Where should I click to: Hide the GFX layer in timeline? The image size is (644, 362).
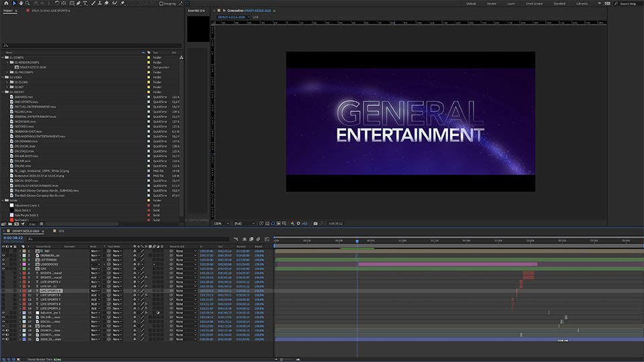coord(3,269)
